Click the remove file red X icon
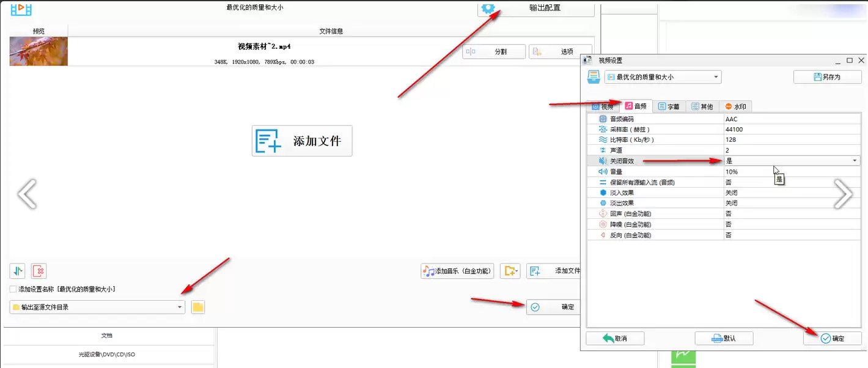This screenshot has height=368, width=868. coord(39,271)
